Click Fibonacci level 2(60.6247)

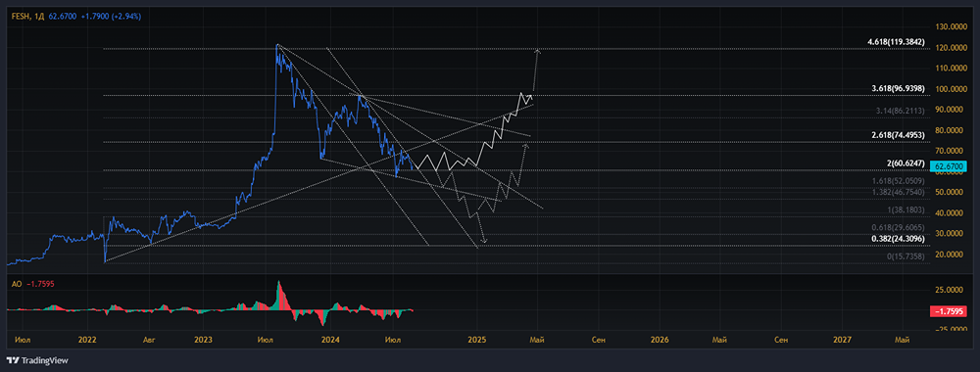pos(905,164)
